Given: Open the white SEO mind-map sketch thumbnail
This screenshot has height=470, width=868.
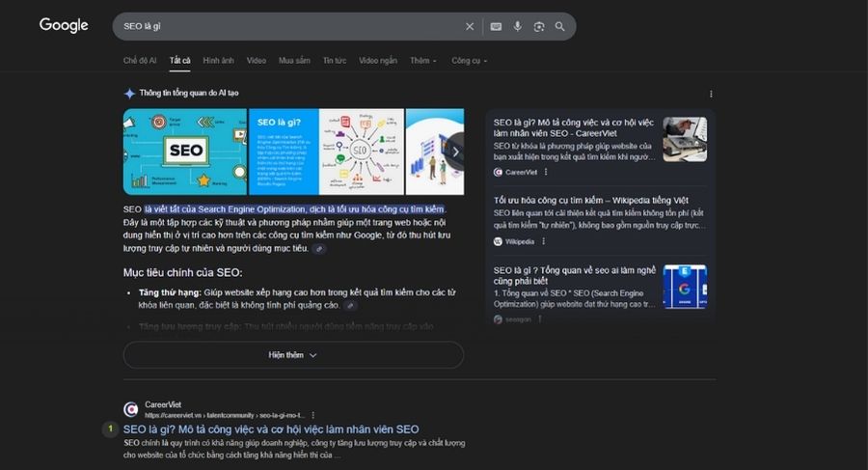Looking at the screenshot, I should pos(361,152).
